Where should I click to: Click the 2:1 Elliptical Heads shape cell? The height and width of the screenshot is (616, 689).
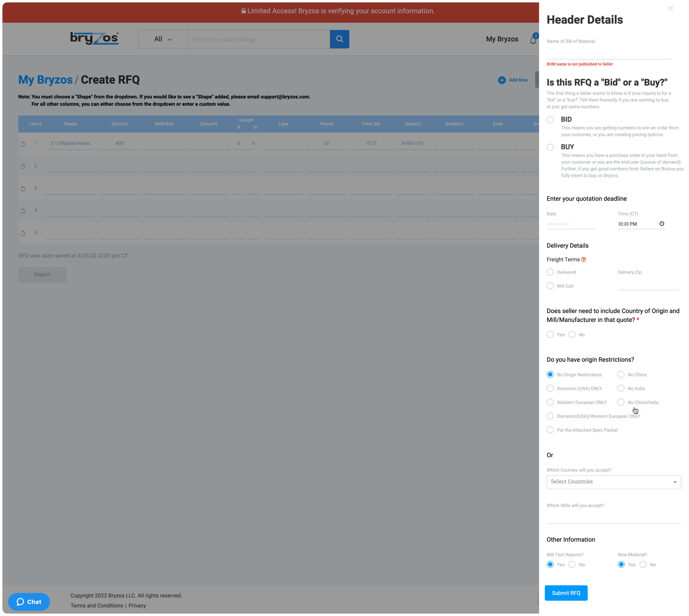pyautogui.click(x=70, y=144)
